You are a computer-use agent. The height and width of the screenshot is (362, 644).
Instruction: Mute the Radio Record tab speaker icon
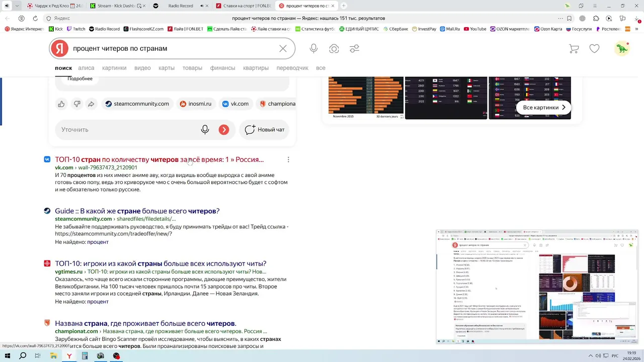pyautogui.click(x=202, y=6)
